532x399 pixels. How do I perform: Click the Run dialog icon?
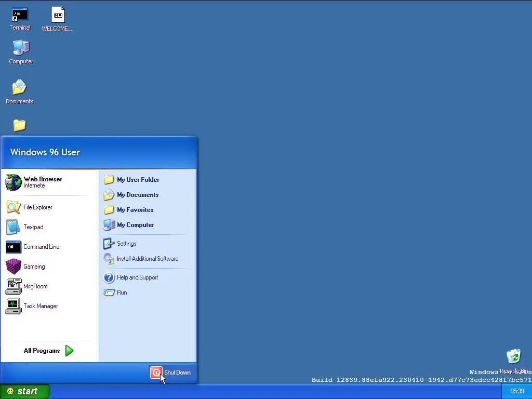click(x=109, y=292)
